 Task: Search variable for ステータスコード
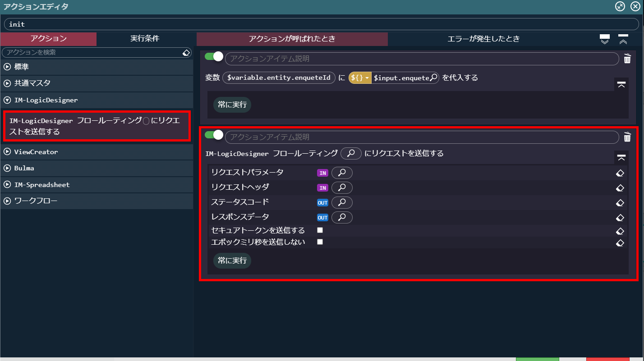[342, 203]
